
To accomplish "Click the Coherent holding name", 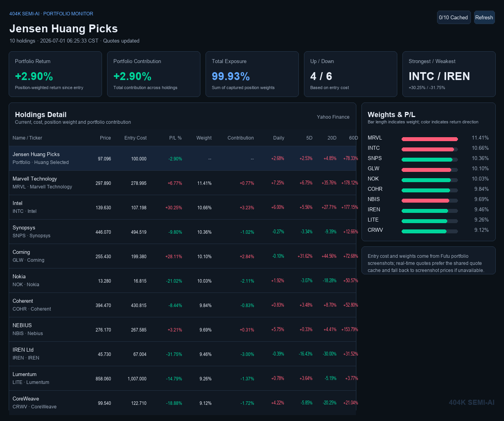I will point(23,301).
